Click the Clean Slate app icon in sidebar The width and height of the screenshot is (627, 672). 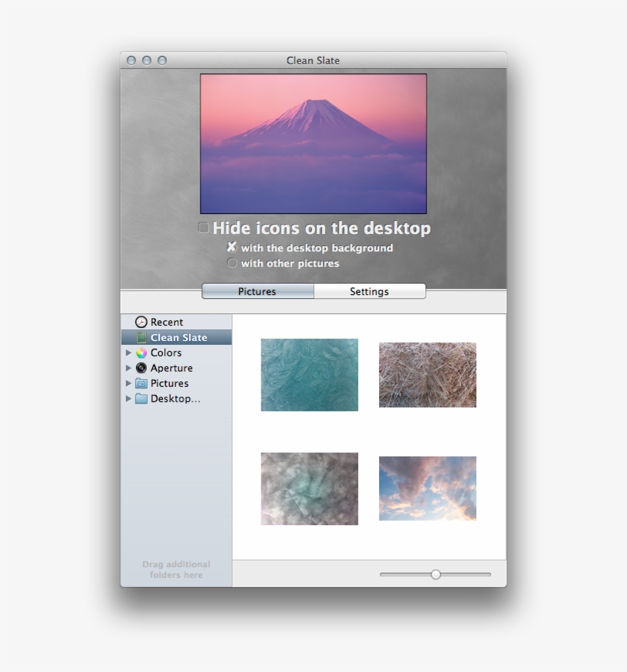point(142,337)
